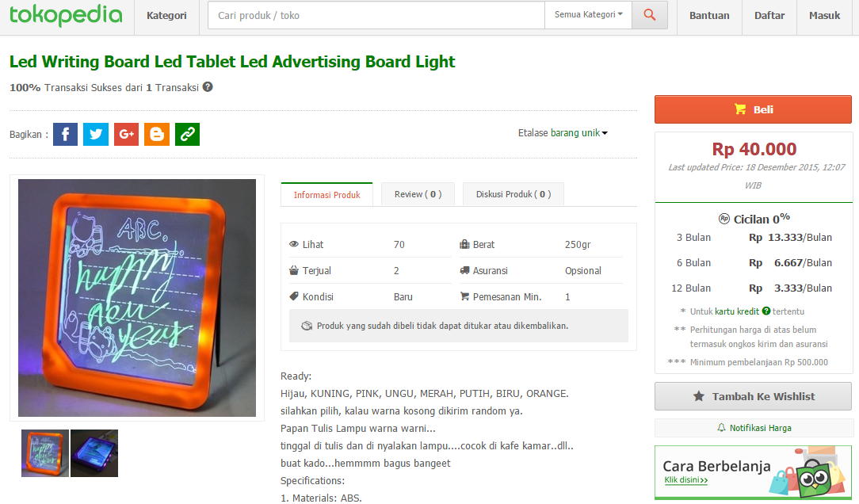Open the Kategori menu
The height and width of the screenshot is (504, 859).
pyautogui.click(x=166, y=15)
